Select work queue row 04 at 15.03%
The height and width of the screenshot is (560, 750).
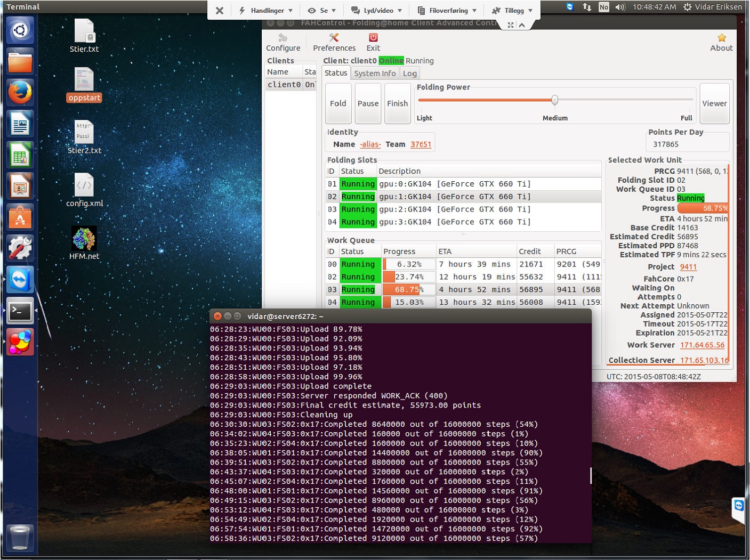click(x=464, y=302)
